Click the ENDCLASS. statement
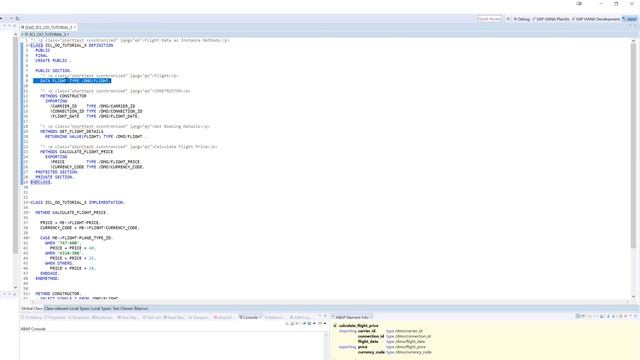 point(41,182)
